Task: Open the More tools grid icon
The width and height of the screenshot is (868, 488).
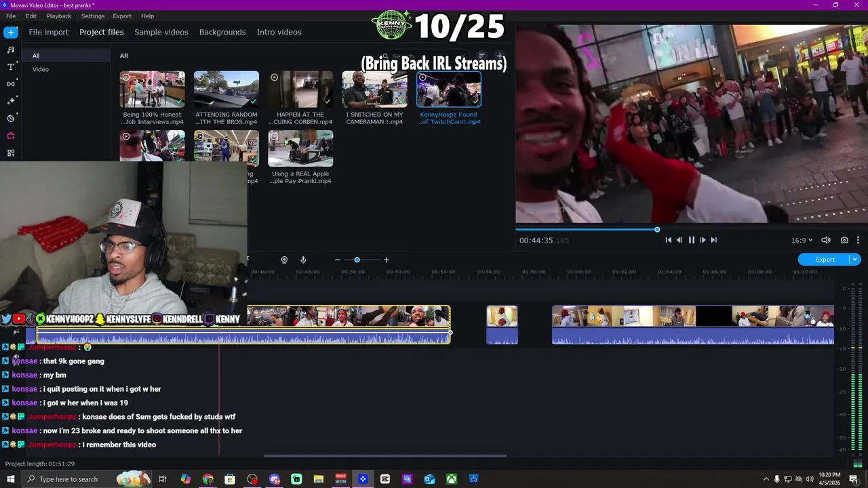Action: pos(11,152)
